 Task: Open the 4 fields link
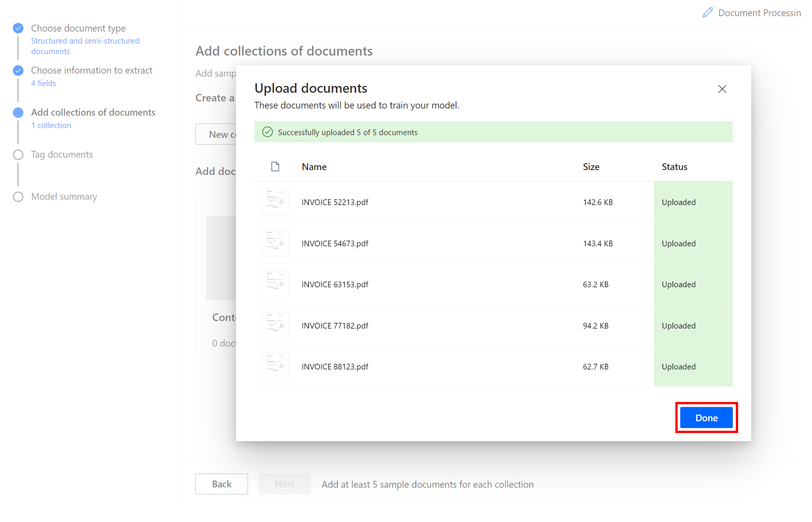pyautogui.click(x=43, y=83)
